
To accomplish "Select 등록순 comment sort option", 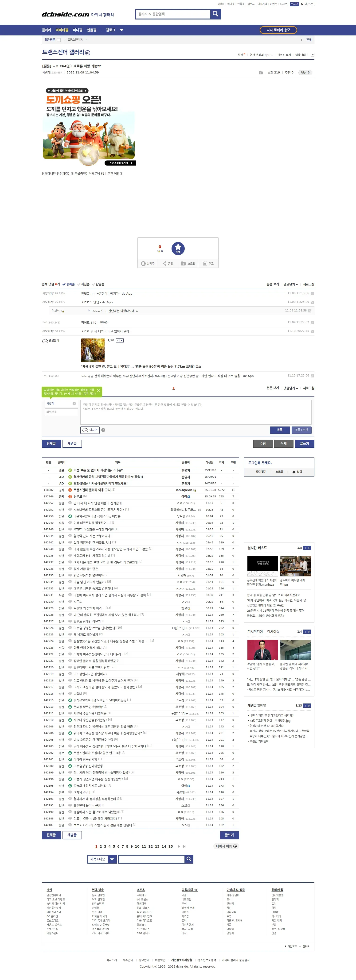I will (x=69, y=284).
